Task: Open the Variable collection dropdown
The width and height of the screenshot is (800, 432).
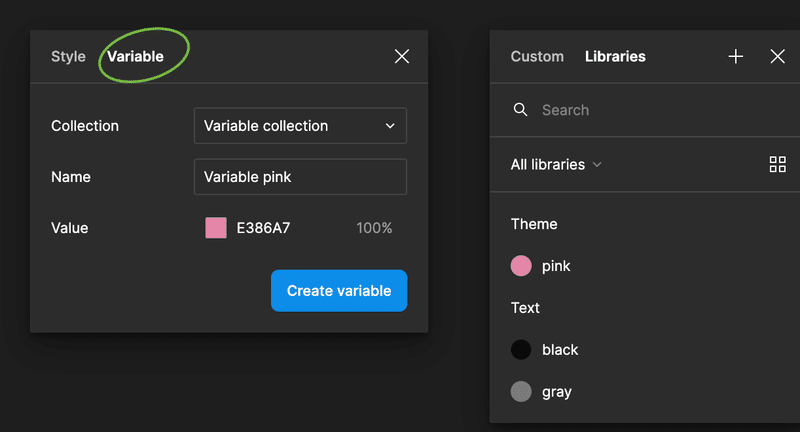Action: 300,125
